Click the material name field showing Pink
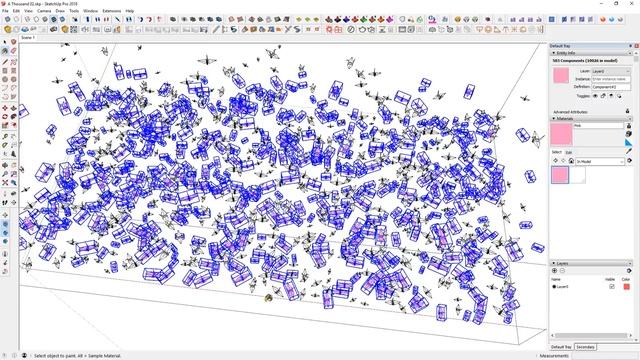Image resolution: width=640 pixels, height=360 pixels. click(598, 126)
